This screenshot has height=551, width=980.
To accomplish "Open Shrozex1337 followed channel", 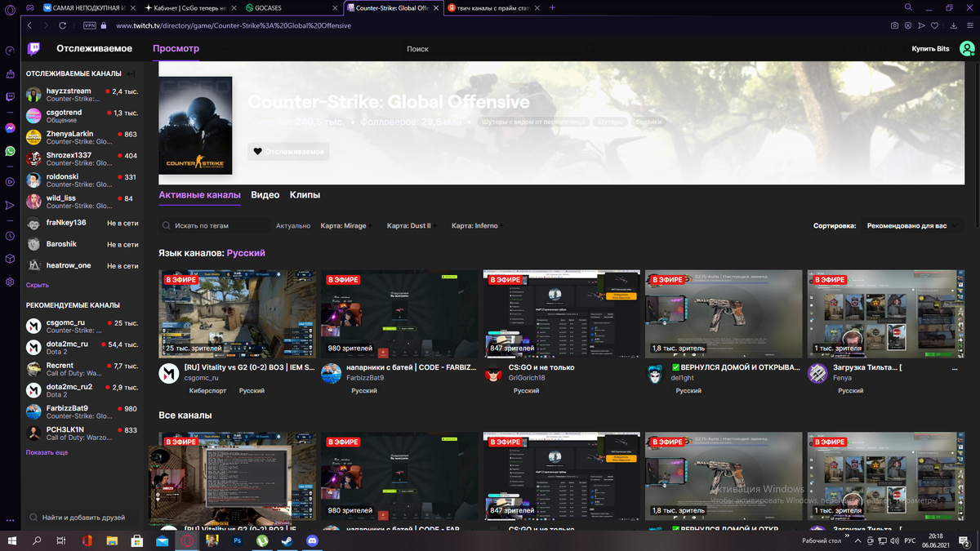I will point(82,158).
